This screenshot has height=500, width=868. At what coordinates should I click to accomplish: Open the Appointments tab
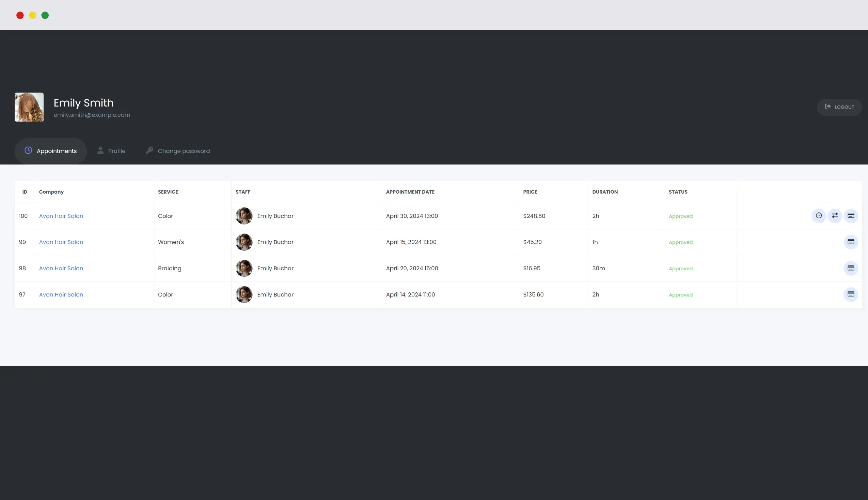[51, 151]
